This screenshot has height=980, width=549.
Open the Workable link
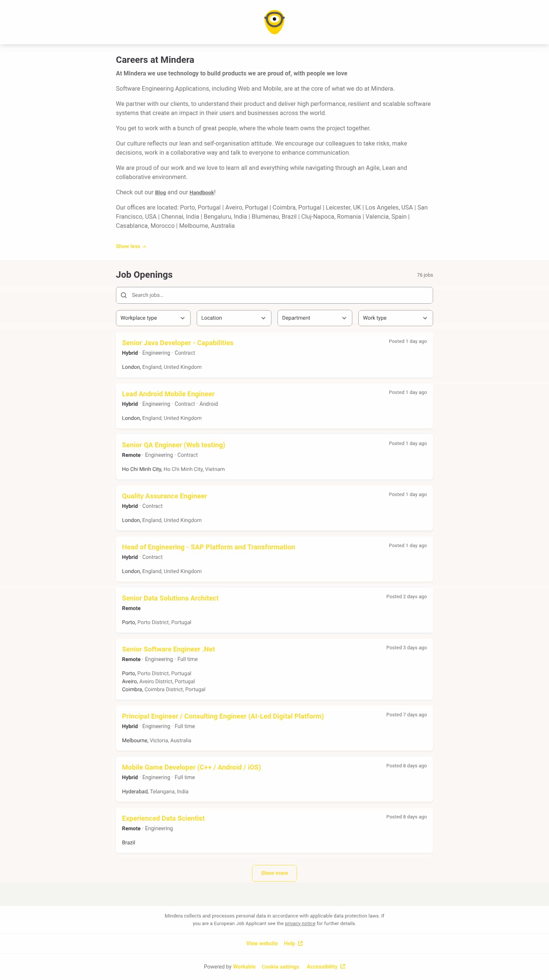[244, 967]
